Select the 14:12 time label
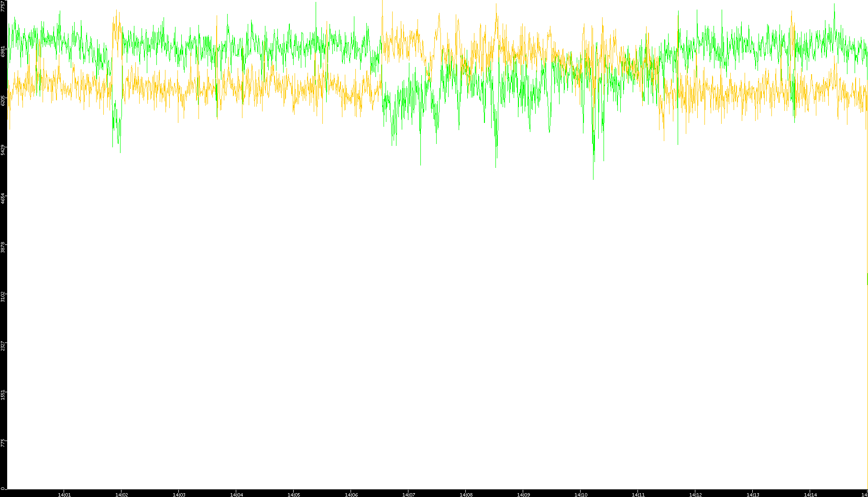The image size is (868, 497). point(695,495)
